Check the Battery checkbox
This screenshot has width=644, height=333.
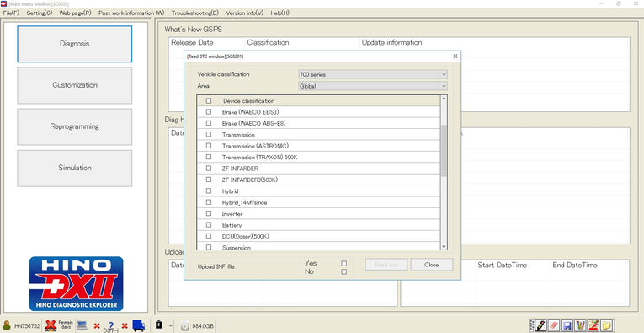point(209,225)
